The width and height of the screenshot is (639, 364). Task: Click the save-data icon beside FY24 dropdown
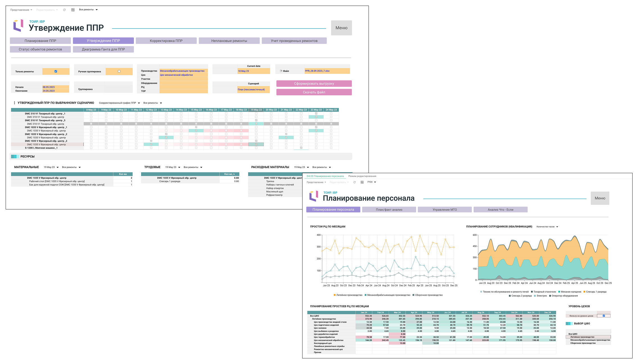(362, 182)
